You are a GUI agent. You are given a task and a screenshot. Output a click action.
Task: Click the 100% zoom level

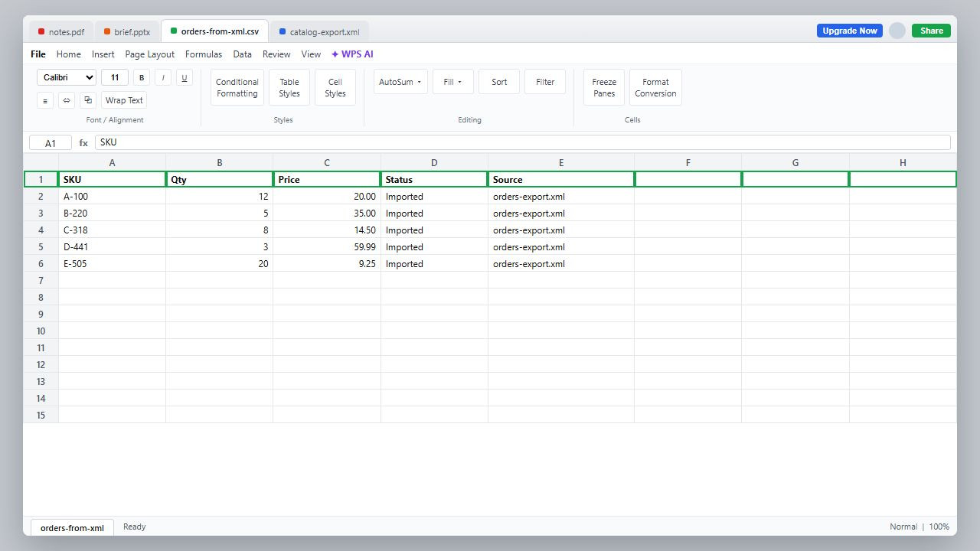(x=939, y=527)
